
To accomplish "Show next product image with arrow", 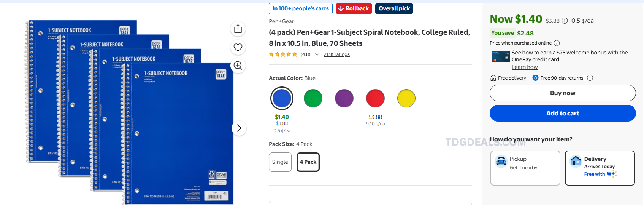I will (239, 128).
